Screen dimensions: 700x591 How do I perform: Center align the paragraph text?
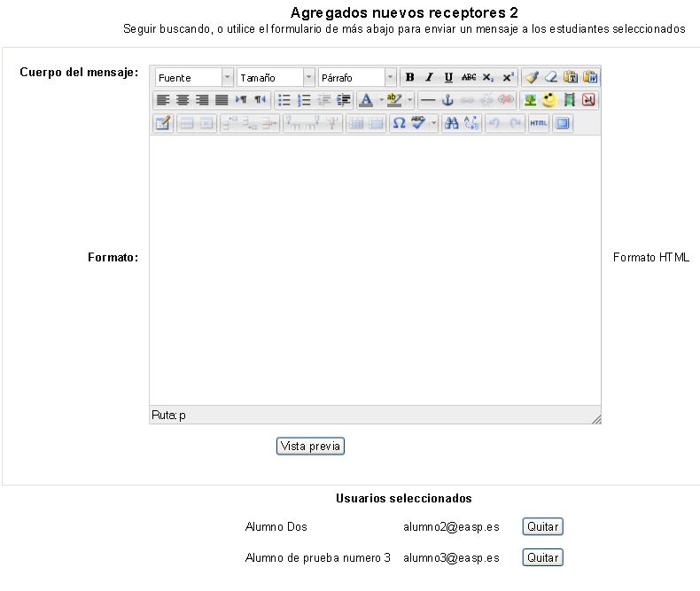coord(183,100)
